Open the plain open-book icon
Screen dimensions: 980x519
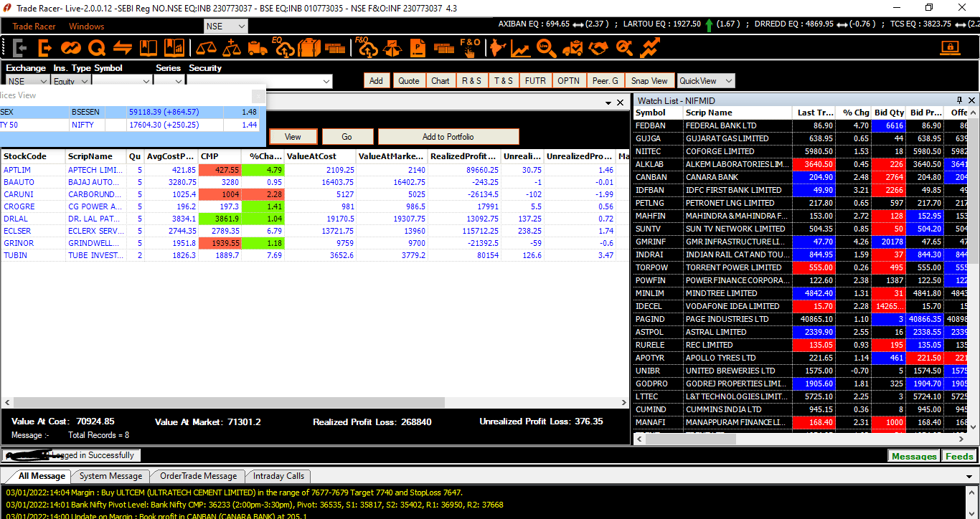pyautogui.click(x=149, y=48)
